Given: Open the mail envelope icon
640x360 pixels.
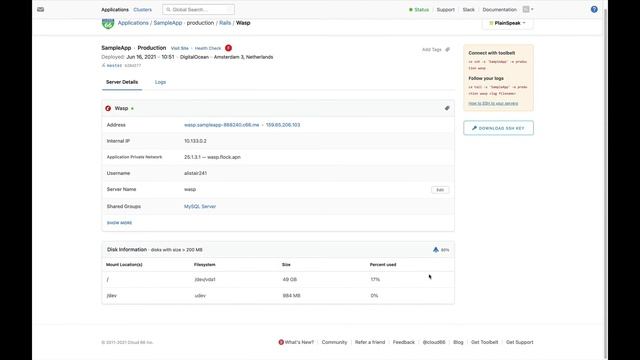Looking at the screenshot, I should [x=40, y=9].
